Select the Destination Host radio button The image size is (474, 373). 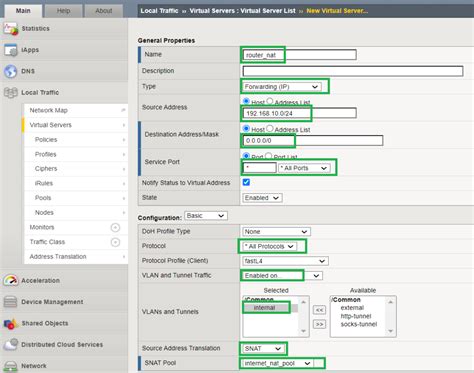(x=246, y=128)
